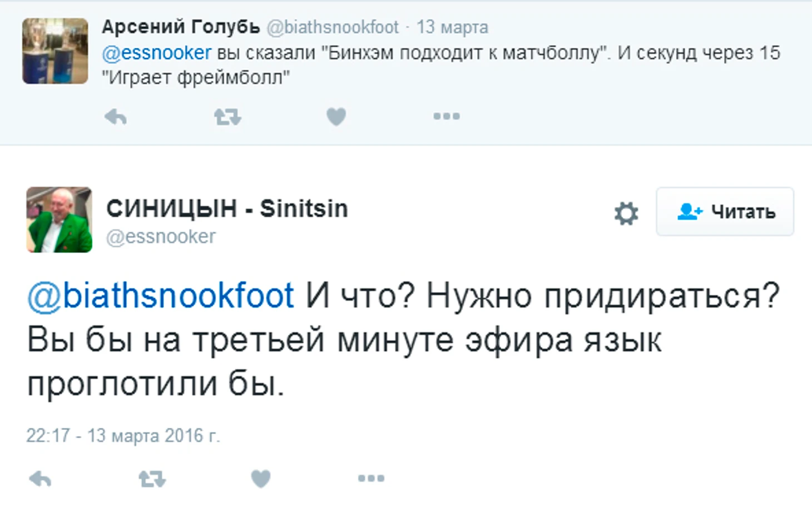Open the 22:17 - 13 марта 2016 timestamp
The height and width of the screenshot is (505, 812).
(x=123, y=435)
